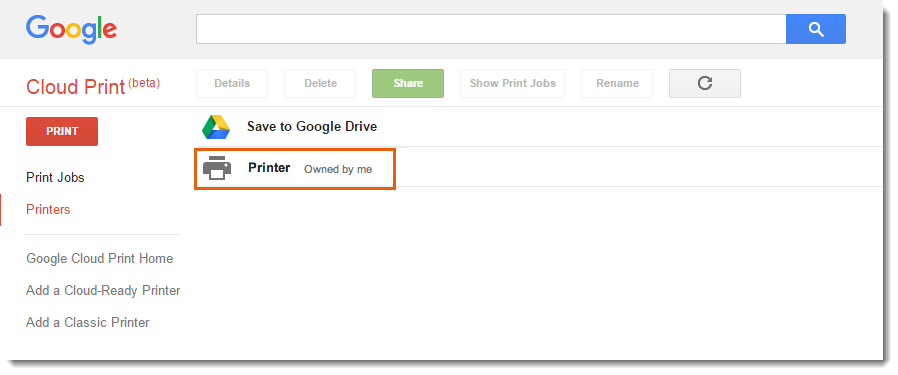Click the Owned by me label

338,169
